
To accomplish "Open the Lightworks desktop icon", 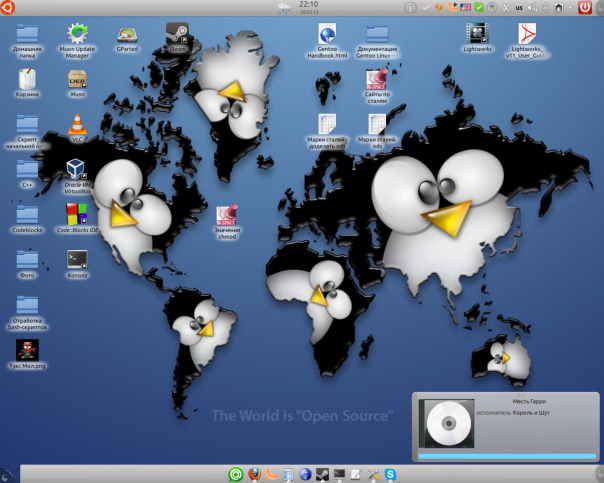I will tap(478, 34).
